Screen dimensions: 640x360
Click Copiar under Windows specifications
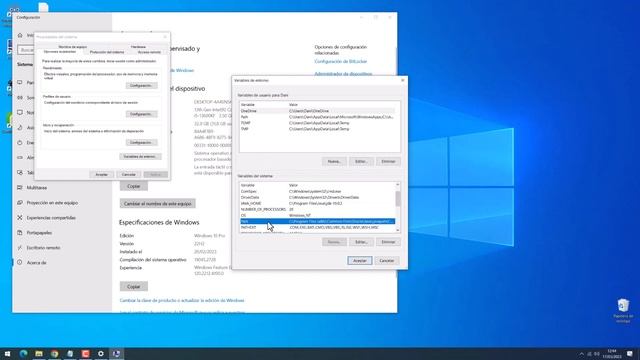[x=133, y=287]
